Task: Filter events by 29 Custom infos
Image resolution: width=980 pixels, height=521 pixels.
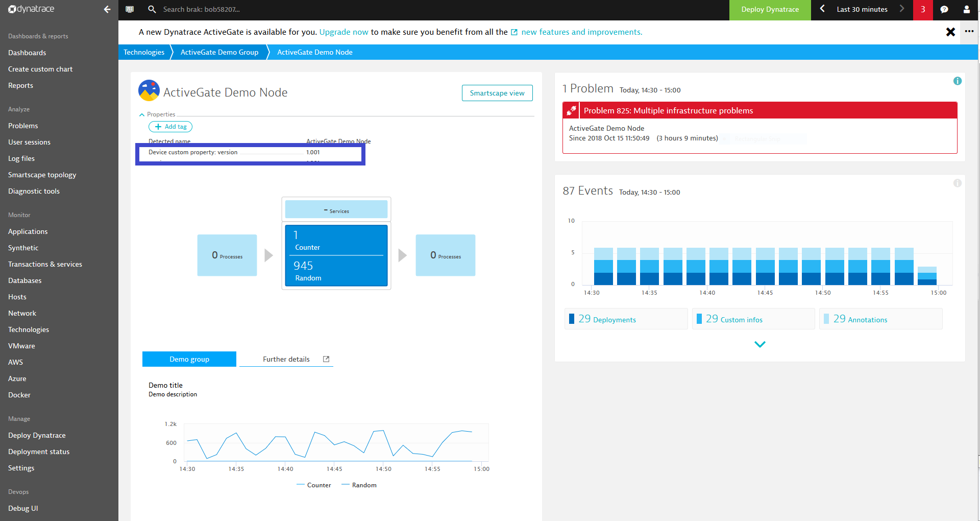Action: click(753, 319)
